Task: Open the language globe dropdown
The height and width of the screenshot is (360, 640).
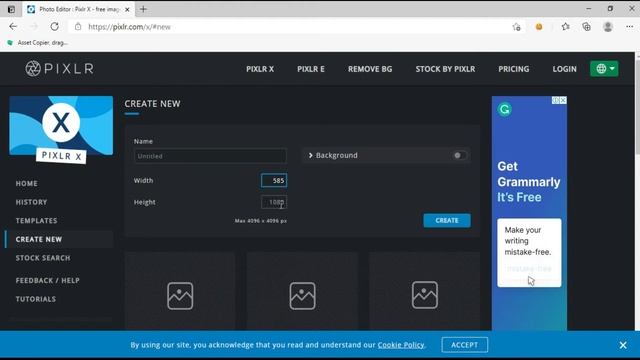Action: (x=604, y=69)
